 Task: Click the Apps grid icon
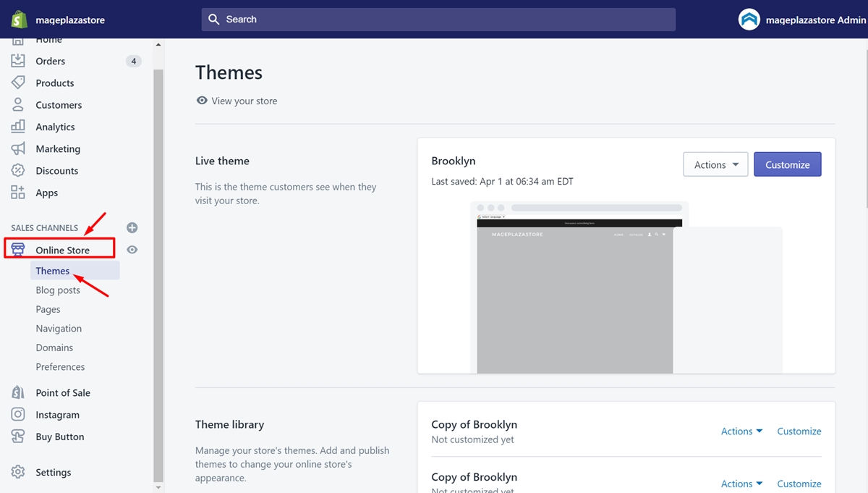[x=18, y=193]
